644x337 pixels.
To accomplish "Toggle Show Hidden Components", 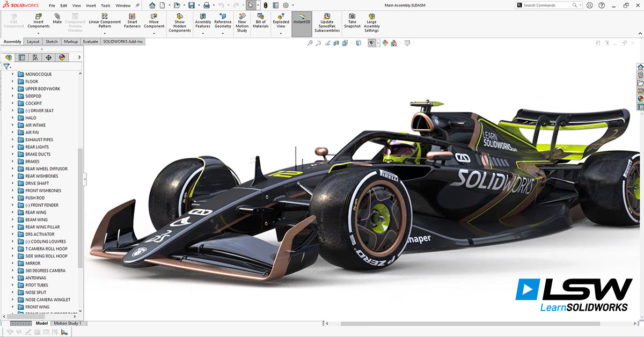I will (180, 16).
